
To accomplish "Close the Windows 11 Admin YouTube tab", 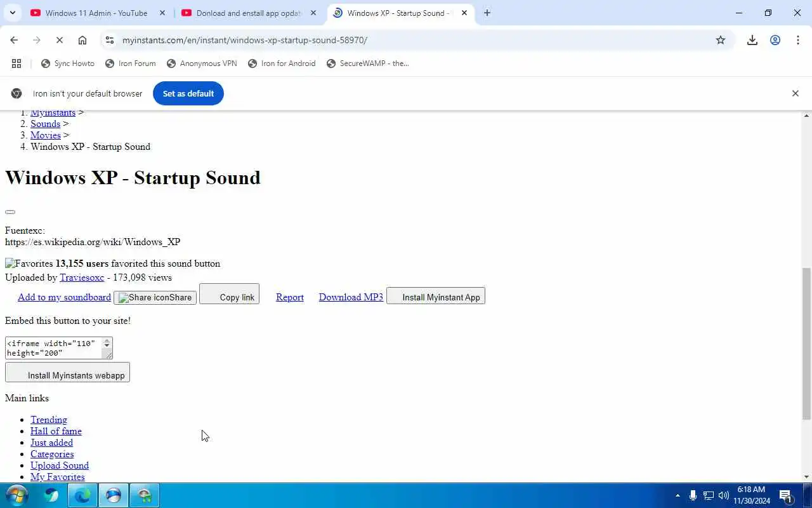I will [162, 13].
